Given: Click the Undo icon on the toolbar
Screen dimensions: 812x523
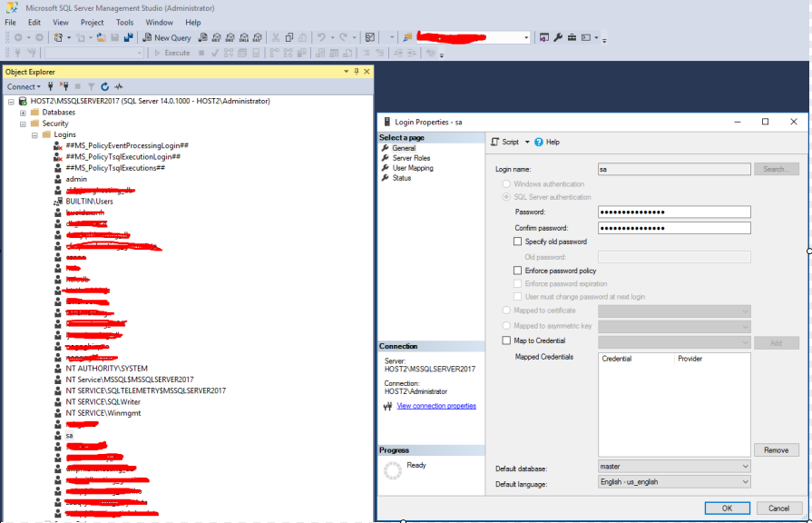Looking at the screenshot, I should click(x=322, y=37).
